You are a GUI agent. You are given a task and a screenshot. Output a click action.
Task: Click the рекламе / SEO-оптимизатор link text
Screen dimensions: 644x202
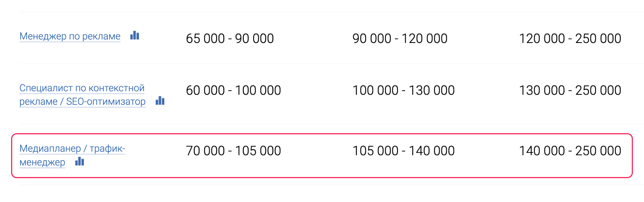pos(82,102)
